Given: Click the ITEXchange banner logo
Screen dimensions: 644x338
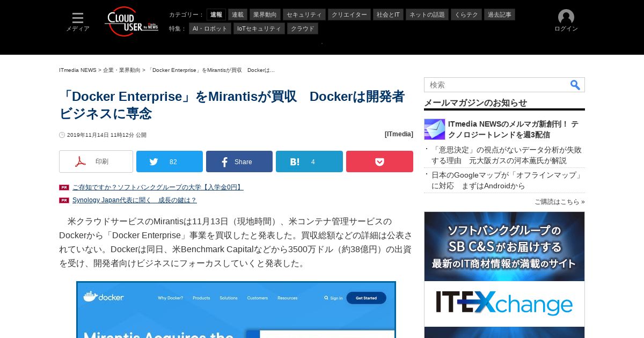Looking at the screenshot, I should (x=504, y=304).
